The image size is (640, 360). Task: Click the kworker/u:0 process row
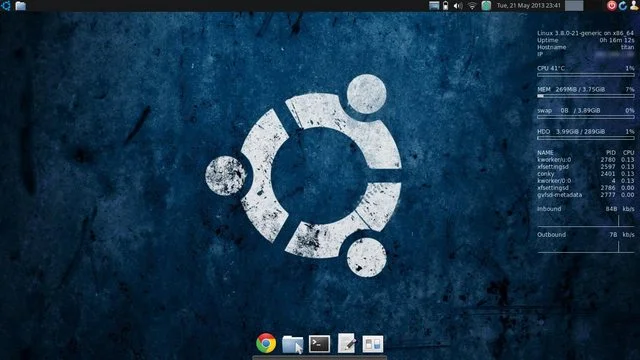coord(585,160)
